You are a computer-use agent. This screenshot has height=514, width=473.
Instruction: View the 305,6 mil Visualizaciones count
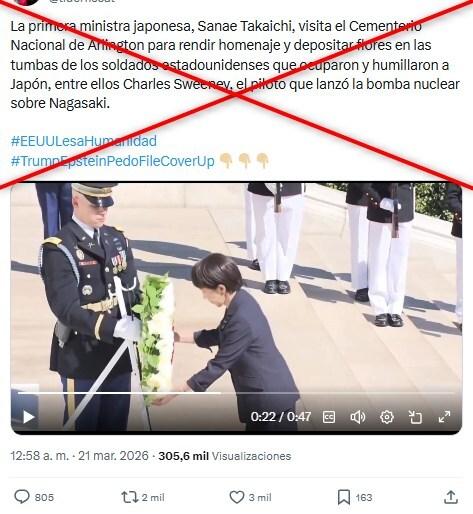pos(225,456)
